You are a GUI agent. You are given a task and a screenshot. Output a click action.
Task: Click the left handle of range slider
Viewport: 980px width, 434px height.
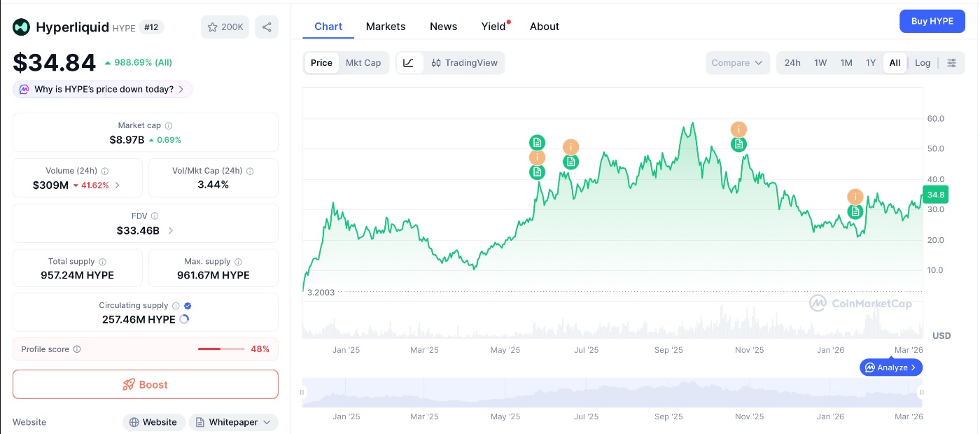point(302,393)
